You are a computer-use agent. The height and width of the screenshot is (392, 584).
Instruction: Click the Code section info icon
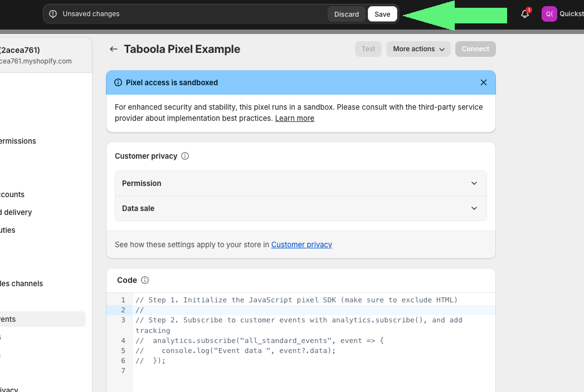pos(145,280)
